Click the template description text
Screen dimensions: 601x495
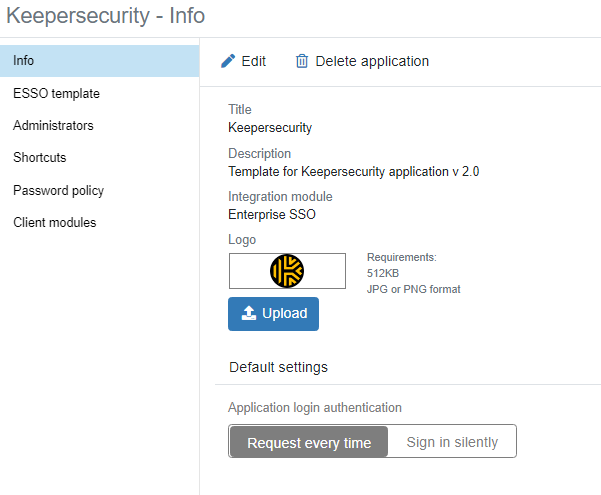click(354, 171)
